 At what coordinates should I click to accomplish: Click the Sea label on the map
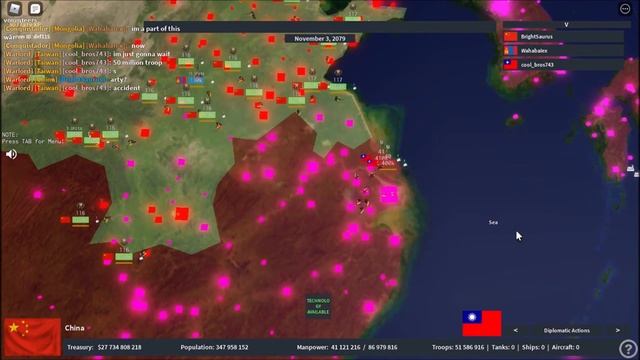coord(493,222)
